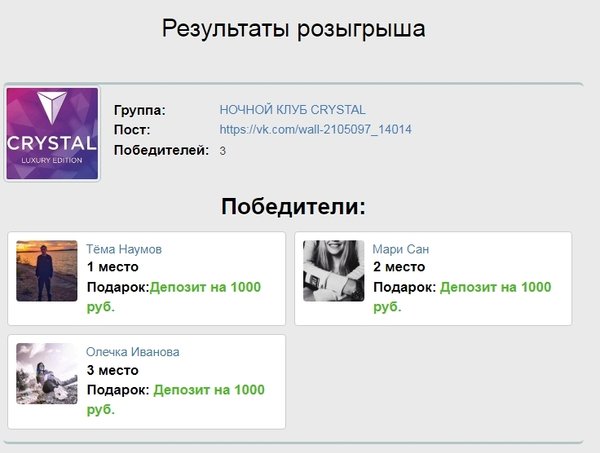Click the Победители: heading
Viewport: 600px width, 453px height.
pos(293,206)
